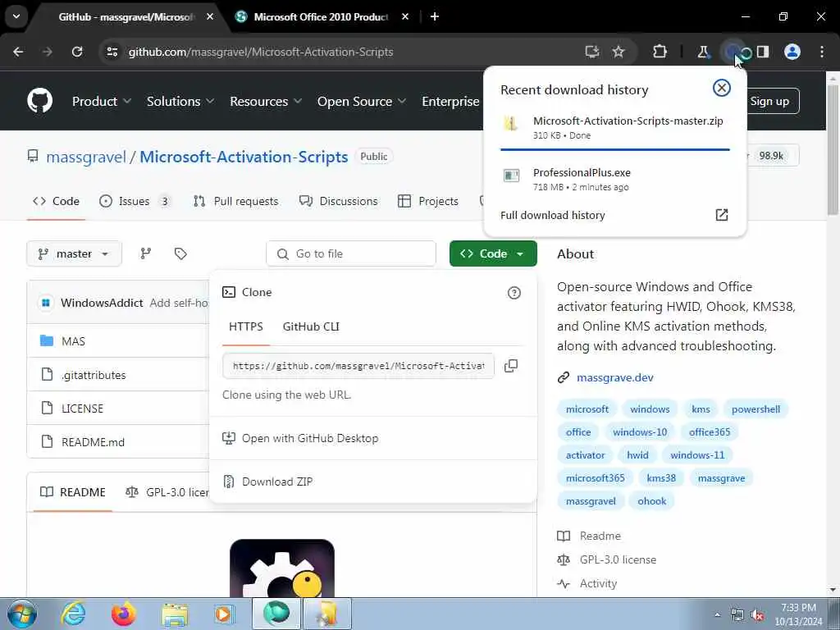Screen dimensions: 840x630
Task: Open the .gitattributes file
Action: (x=94, y=375)
